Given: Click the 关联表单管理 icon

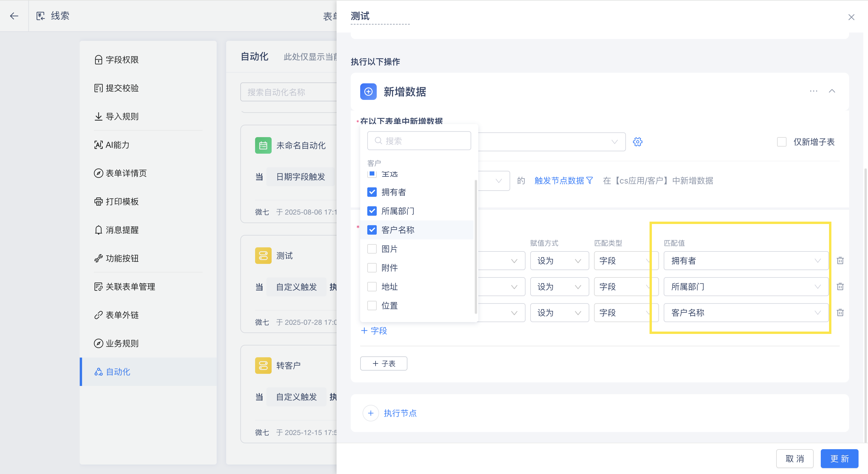Looking at the screenshot, I should tap(98, 286).
